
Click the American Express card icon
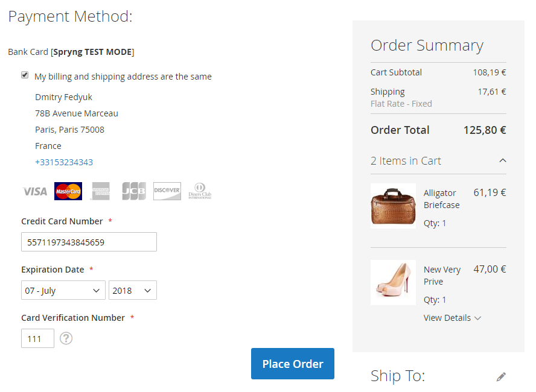pos(100,191)
